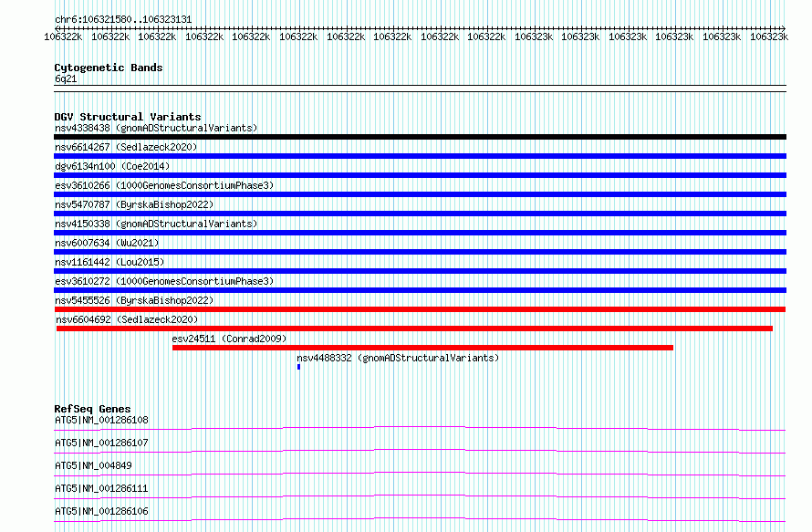Click the small blue marker under nsv4488332
The height and width of the screenshot is (532, 812).
click(299, 367)
